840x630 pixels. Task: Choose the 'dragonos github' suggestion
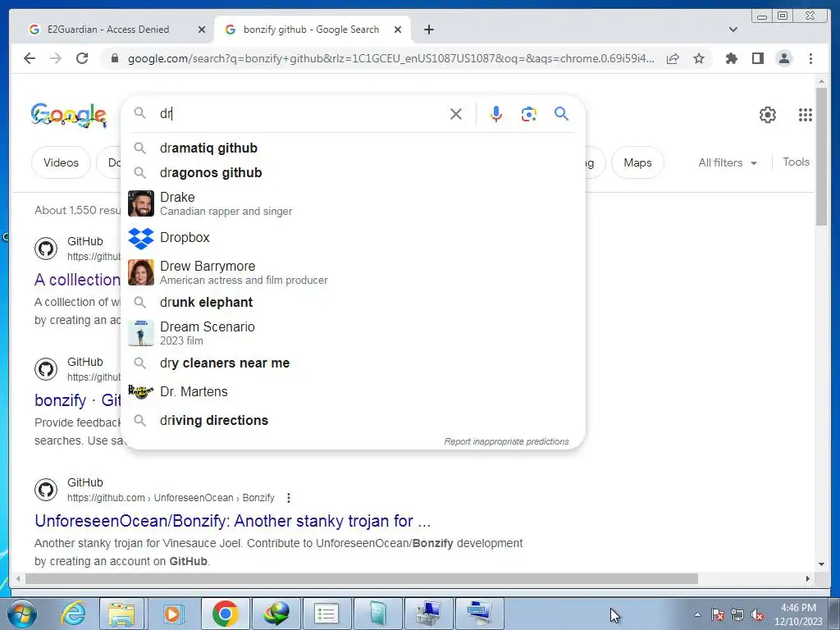[353, 172]
